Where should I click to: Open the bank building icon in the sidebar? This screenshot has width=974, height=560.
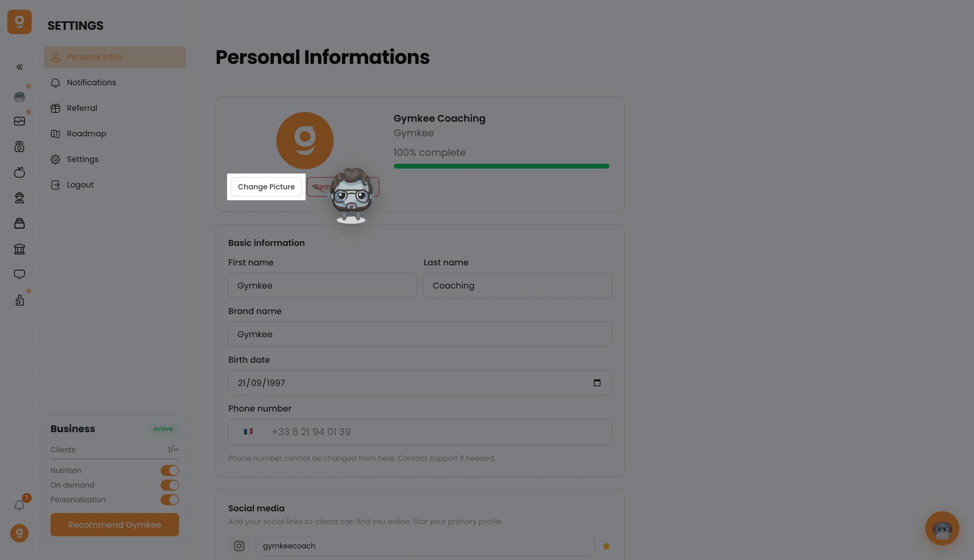click(19, 249)
